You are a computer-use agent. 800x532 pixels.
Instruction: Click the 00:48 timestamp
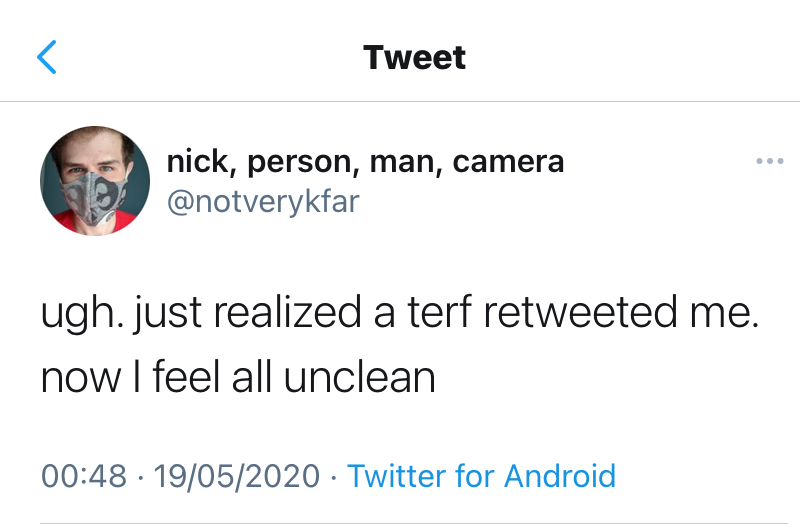tap(84, 475)
